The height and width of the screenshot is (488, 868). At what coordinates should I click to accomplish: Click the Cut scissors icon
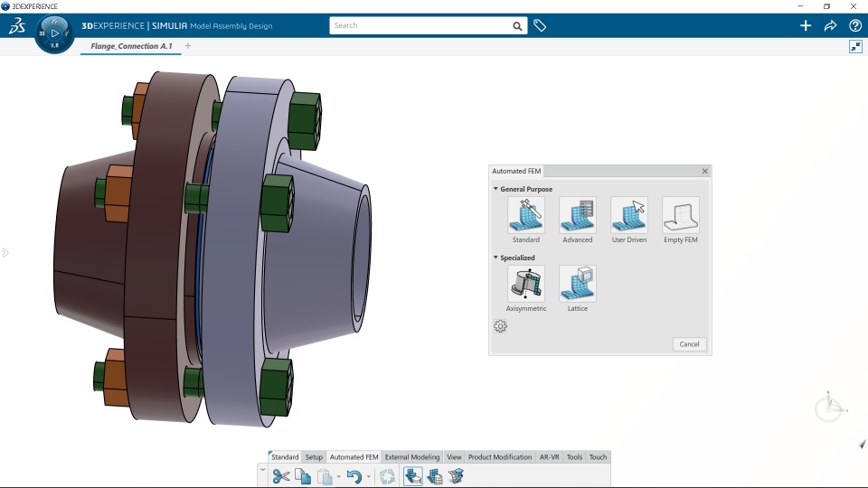(x=281, y=476)
